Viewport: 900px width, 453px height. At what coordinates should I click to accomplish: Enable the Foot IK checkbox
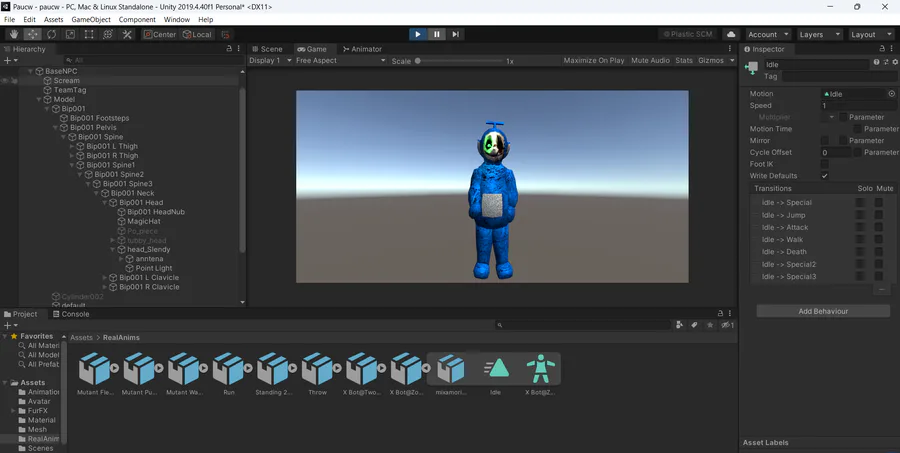[825, 164]
